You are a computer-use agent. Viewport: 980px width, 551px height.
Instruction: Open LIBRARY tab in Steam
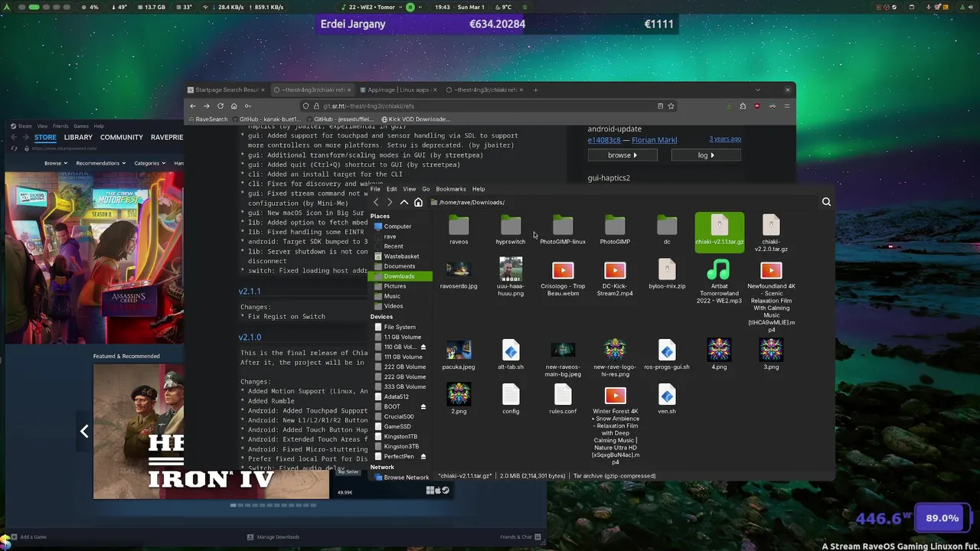click(78, 137)
